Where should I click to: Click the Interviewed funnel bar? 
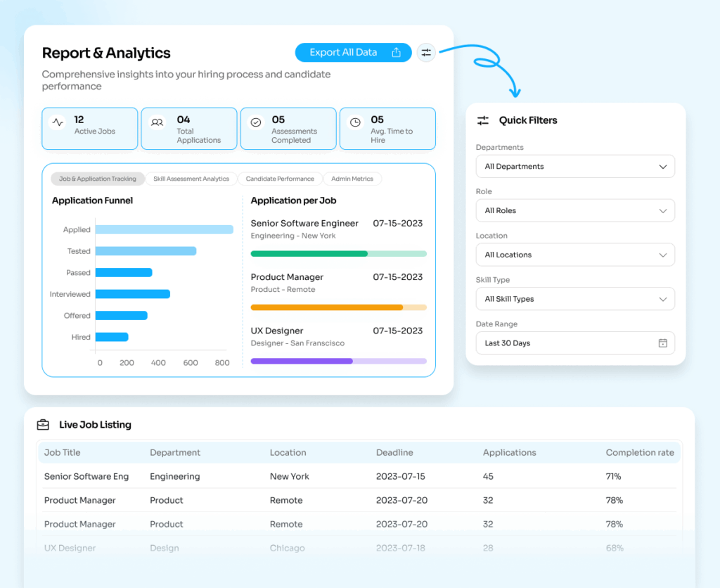click(x=133, y=293)
